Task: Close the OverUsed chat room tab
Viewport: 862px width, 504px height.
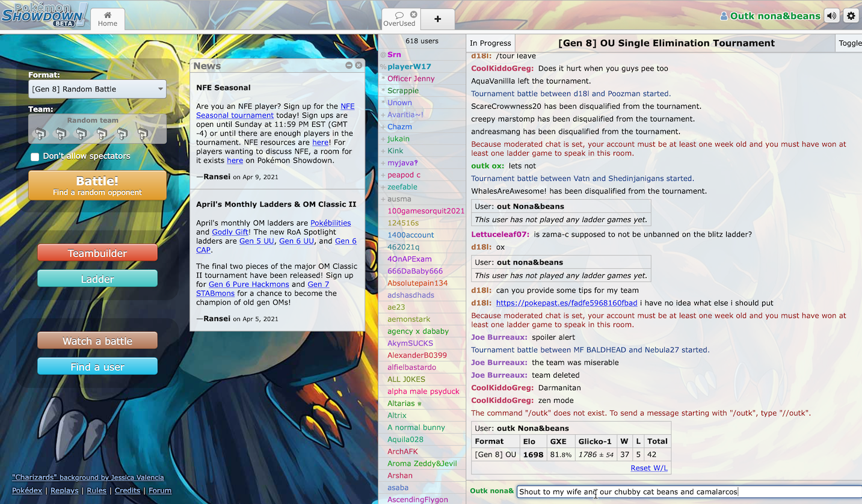Action: point(413,14)
